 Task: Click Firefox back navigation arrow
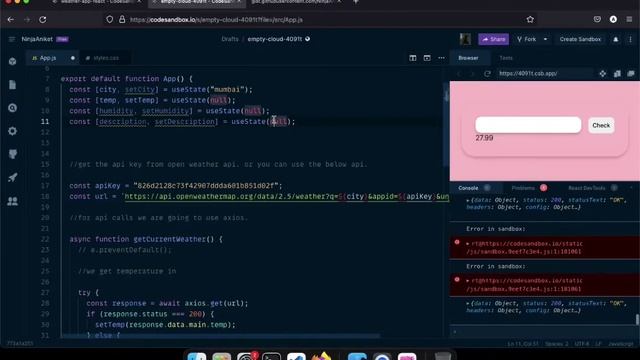tap(11, 20)
